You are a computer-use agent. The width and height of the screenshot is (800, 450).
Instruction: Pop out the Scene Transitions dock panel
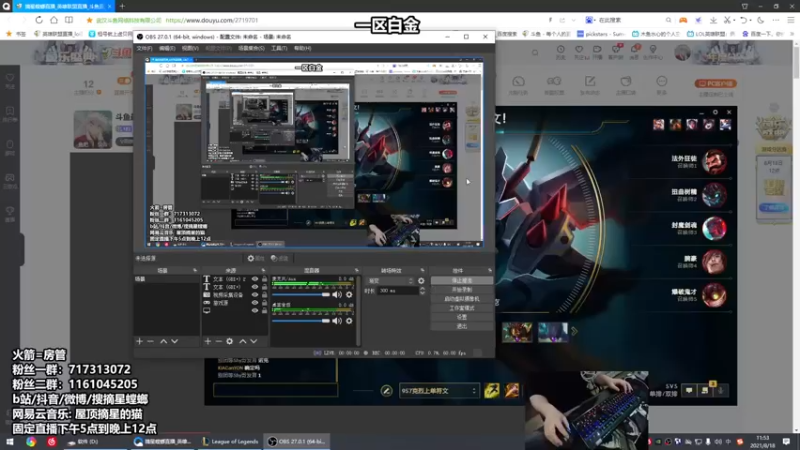pos(422,270)
